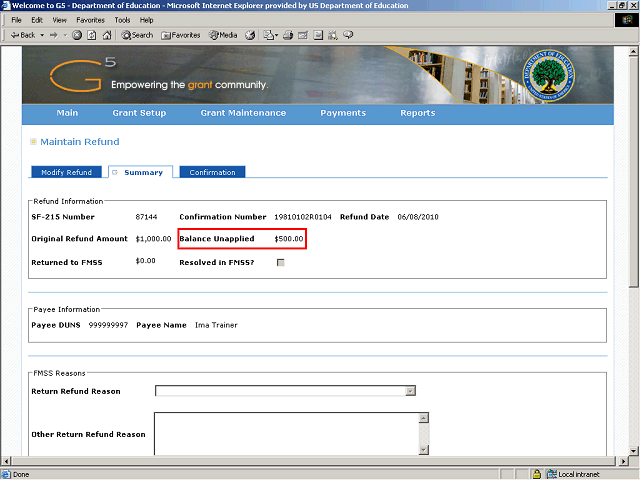The width and height of the screenshot is (640, 480).
Task: Open the File menu
Action: 16,20
